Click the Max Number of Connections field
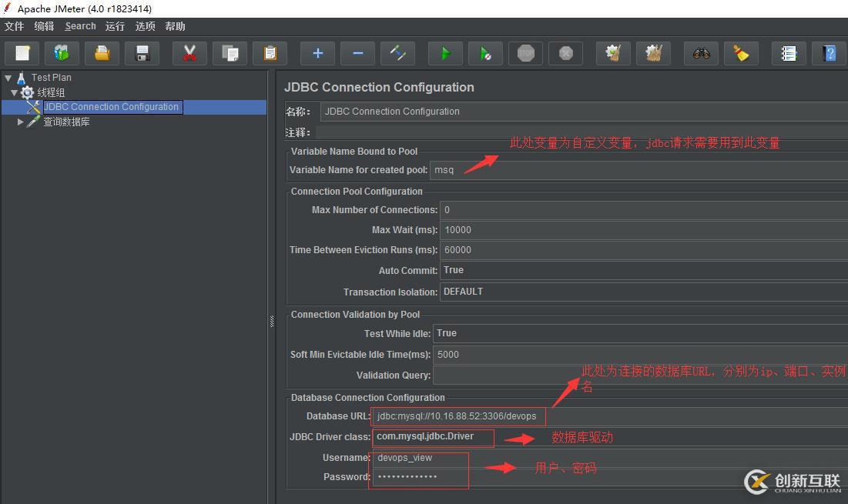The height and width of the screenshot is (504, 848). click(x=644, y=210)
